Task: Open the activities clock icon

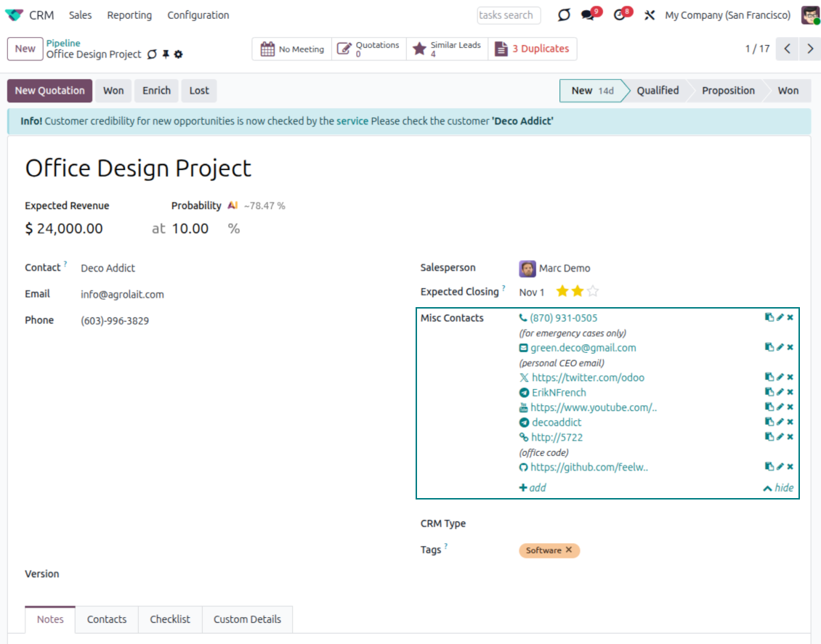Action: tap(620, 15)
